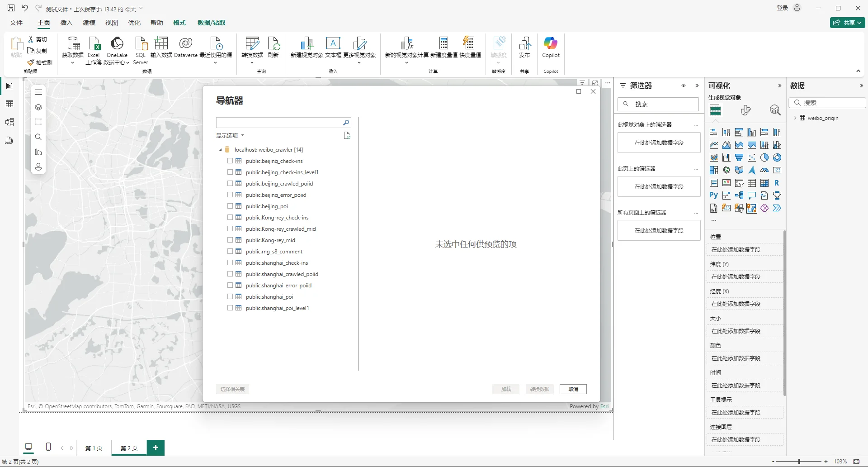The image size is (868, 467).
Task: Select the pie chart visualization icon
Action: 764,157
